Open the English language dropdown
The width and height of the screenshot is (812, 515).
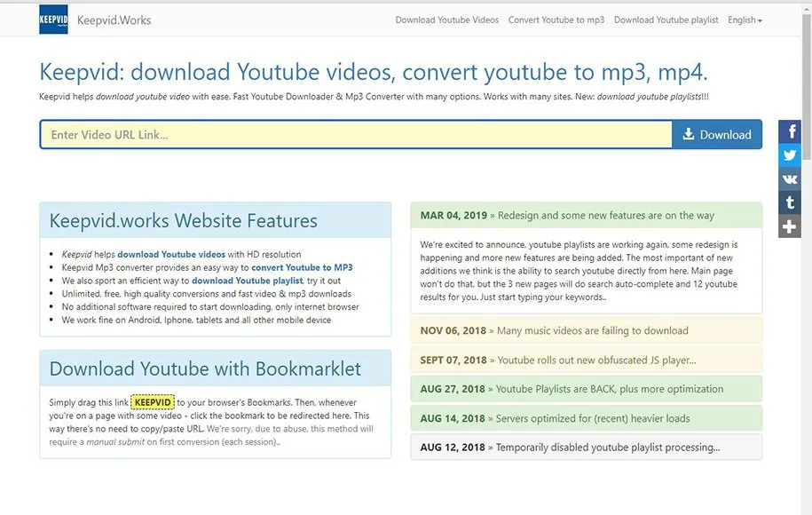744,20
